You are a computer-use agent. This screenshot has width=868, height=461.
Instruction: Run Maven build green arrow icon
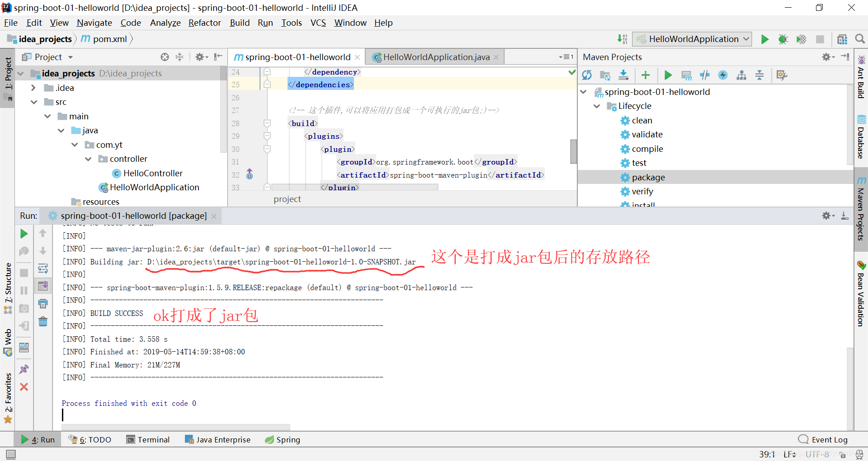pos(668,75)
